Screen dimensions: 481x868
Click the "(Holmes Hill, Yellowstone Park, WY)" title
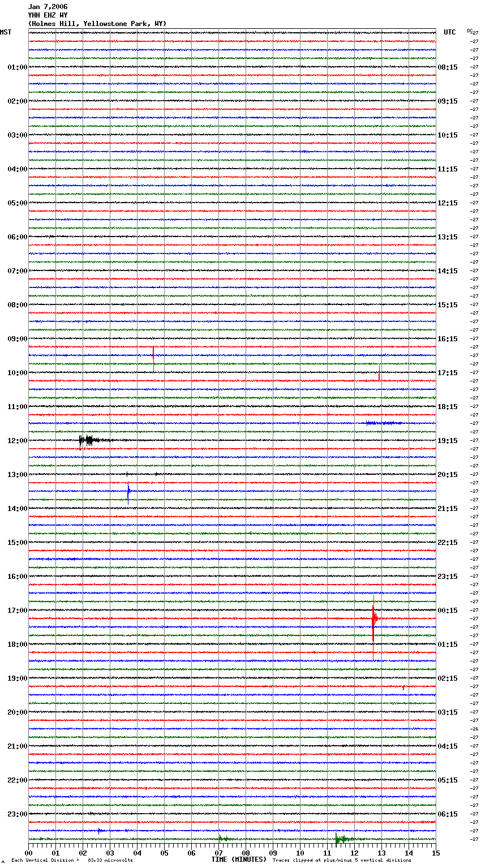[x=97, y=24]
